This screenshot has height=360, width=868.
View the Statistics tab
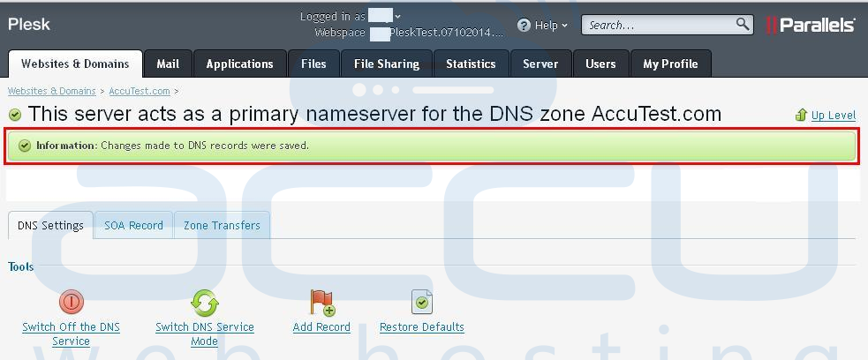click(x=472, y=64)
